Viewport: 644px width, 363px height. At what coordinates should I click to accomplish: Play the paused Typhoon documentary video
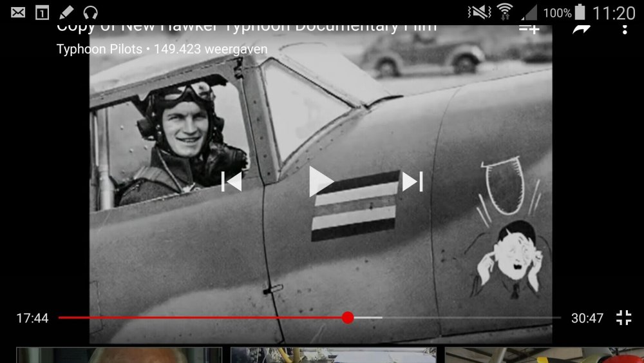coord(321,181)
